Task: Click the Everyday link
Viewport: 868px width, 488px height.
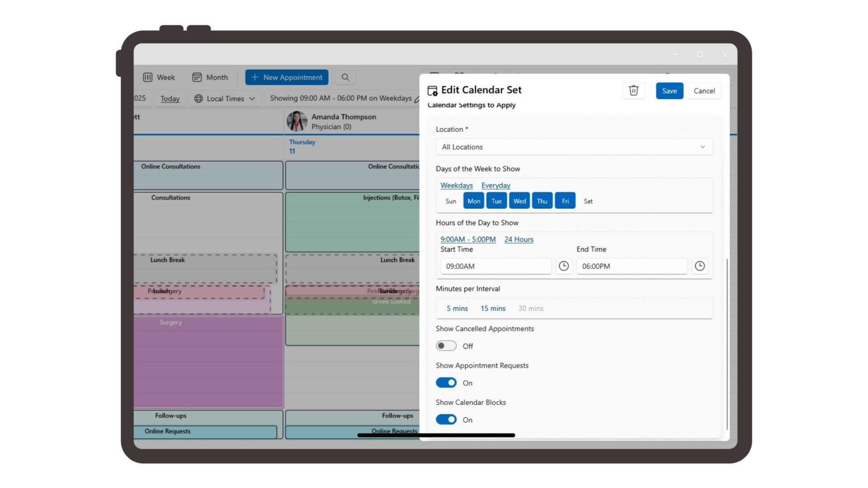Action: click(x=495, y=185)
